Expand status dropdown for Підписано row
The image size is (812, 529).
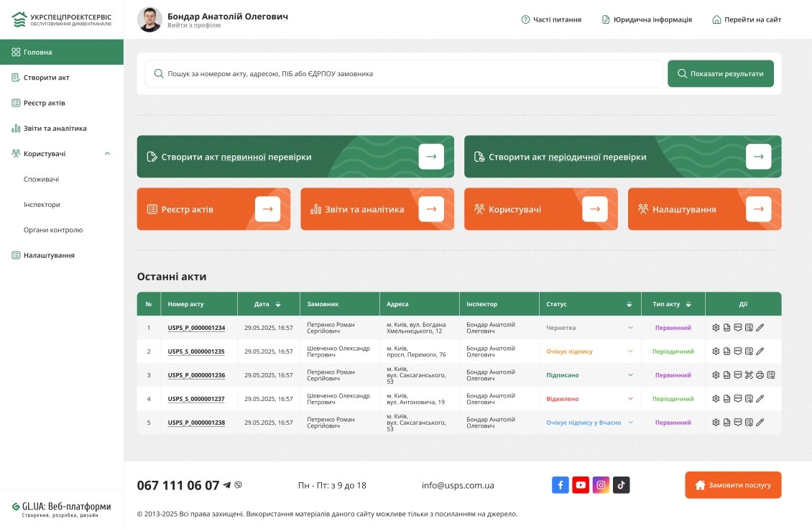tap(630, 375)
